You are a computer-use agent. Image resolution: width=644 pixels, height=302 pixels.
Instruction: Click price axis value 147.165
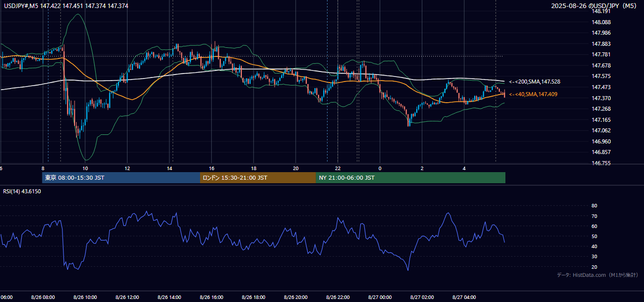(602, 120)
